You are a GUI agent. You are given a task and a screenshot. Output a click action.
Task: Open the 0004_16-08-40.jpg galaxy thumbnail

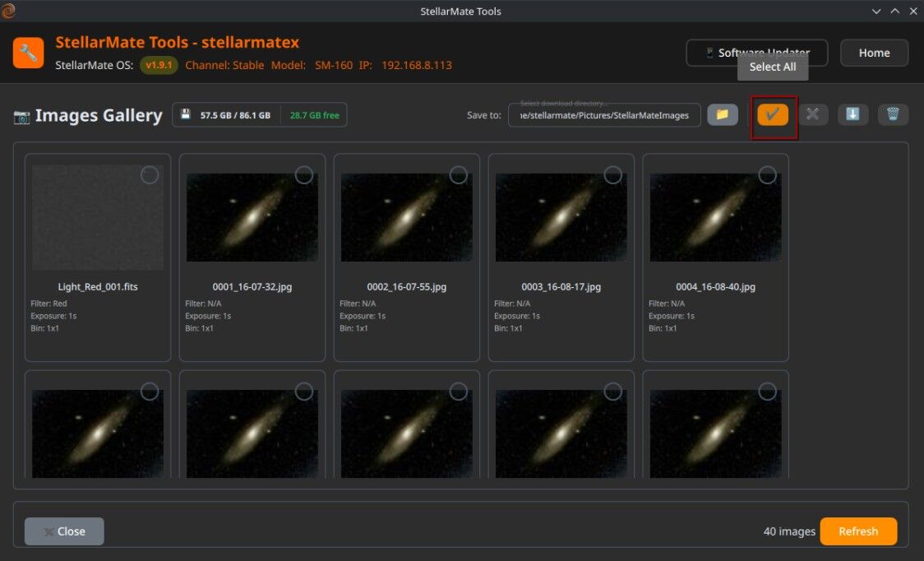[715, 217]
